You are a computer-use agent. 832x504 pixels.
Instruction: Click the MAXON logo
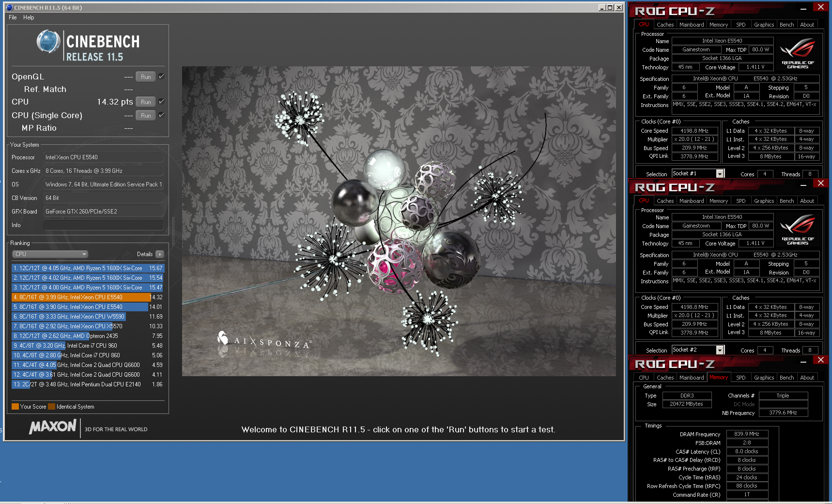coord(53,427)
